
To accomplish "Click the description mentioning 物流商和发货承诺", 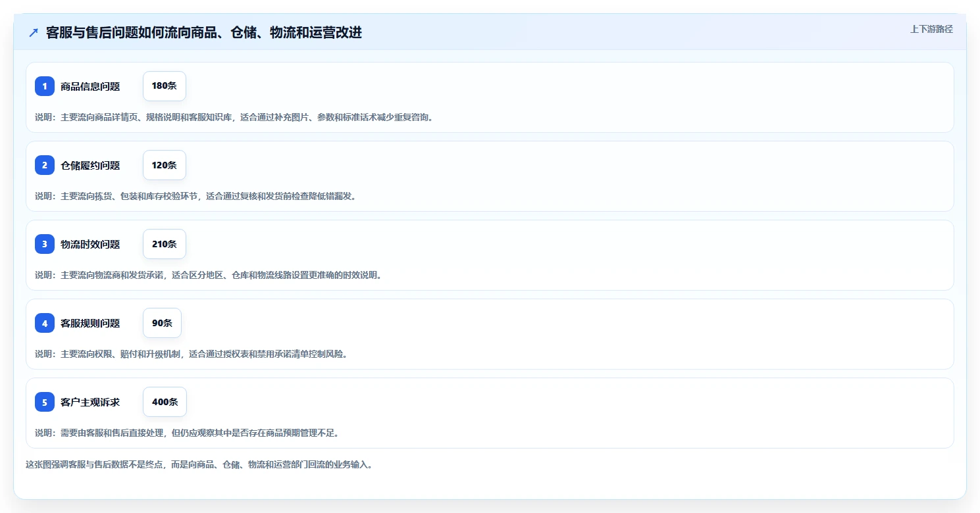I will coord(209,275).
